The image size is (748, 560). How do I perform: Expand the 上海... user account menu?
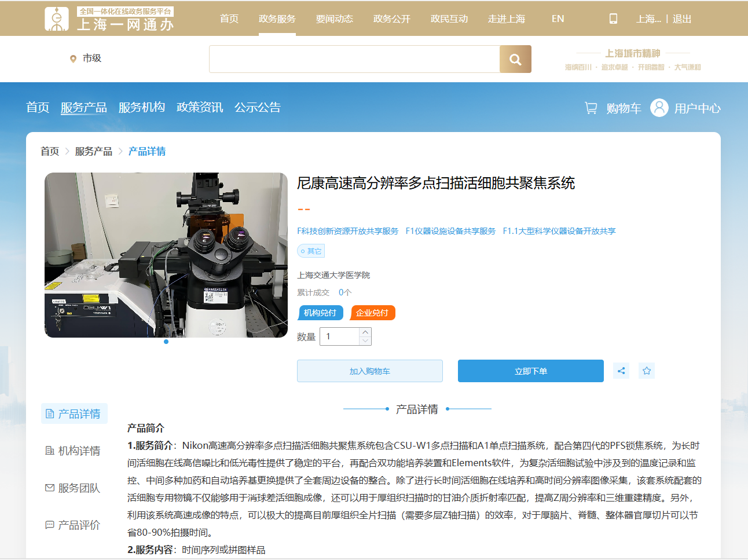click(648, 19)
